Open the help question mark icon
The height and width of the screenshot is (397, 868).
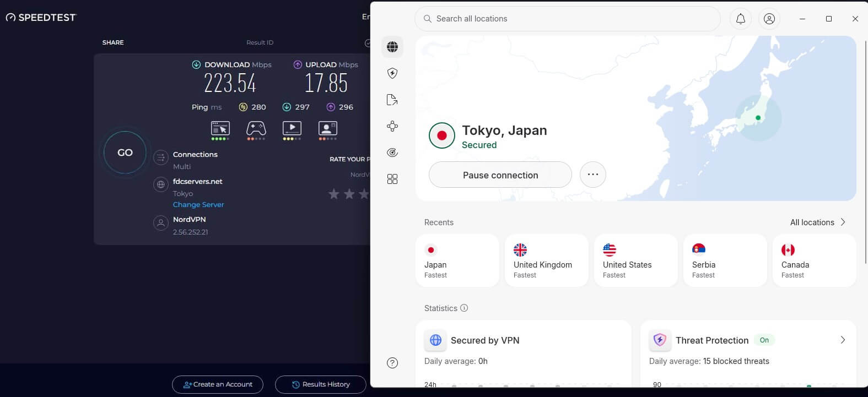(x=392, y=363)
